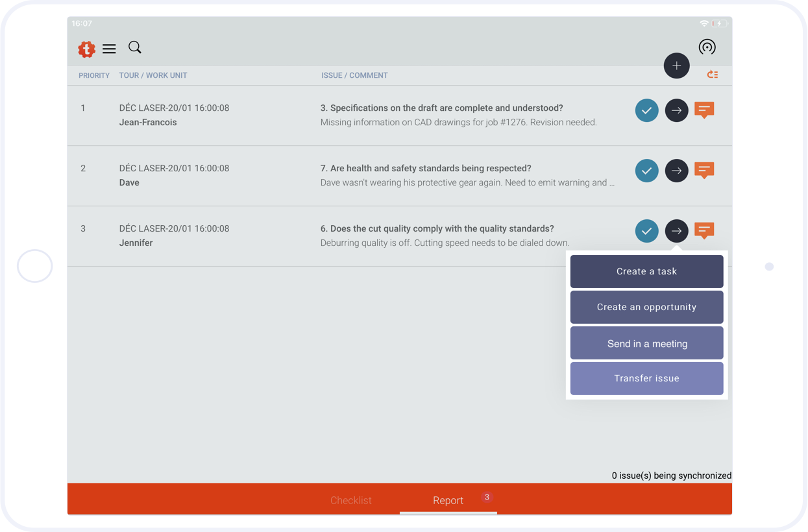This screenshot has width=808, height=532.
Task: Click the orange Tervene gear logo
Action: (86, 49)
